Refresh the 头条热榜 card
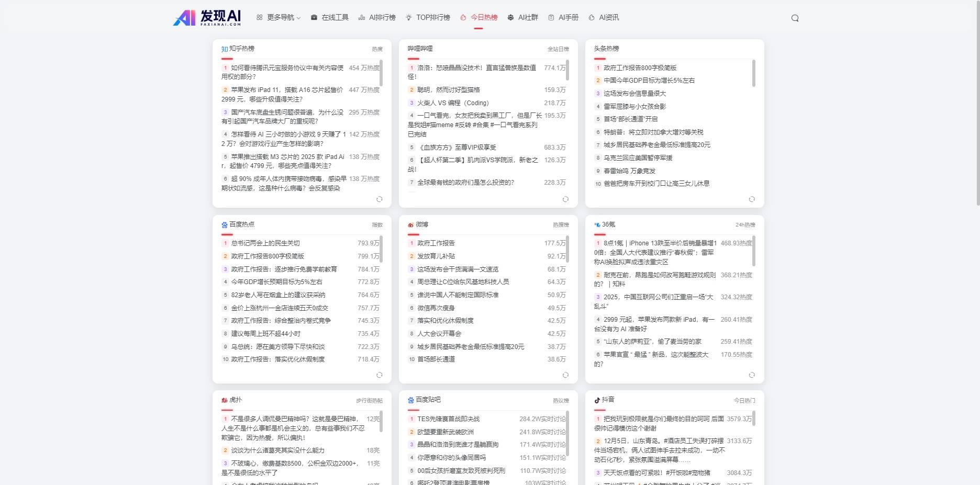This screenshot has height=485, width=980. tap(752, 199)
